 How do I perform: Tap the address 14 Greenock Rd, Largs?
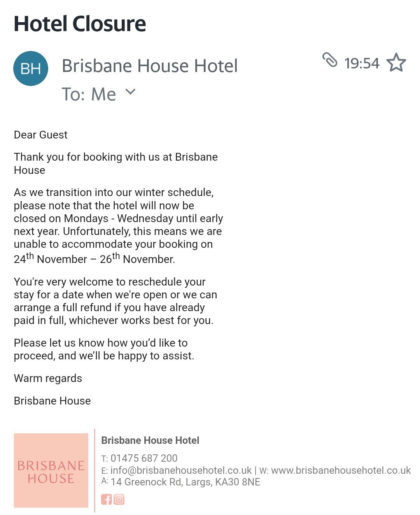pyautogui.click(x=185, y=482)
